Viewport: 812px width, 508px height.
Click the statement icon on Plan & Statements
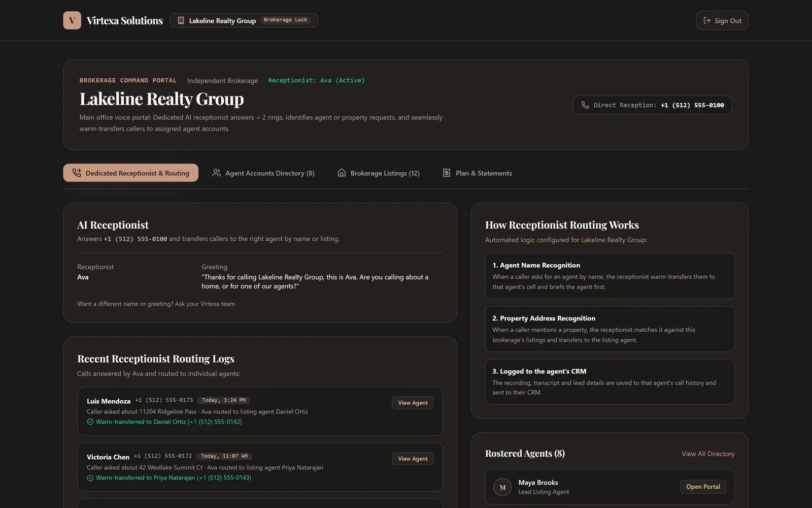click(x=447, y=173)
